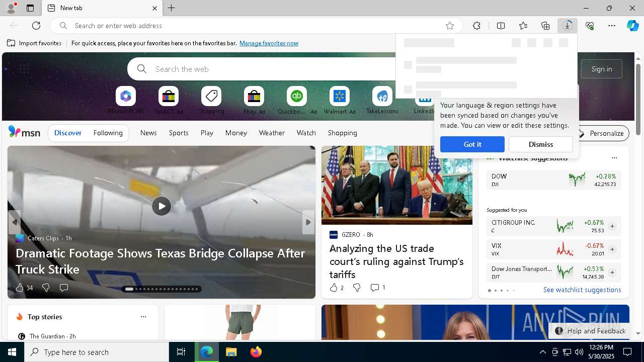
Task: Click the taskbar search box
Action: [97, 352]
